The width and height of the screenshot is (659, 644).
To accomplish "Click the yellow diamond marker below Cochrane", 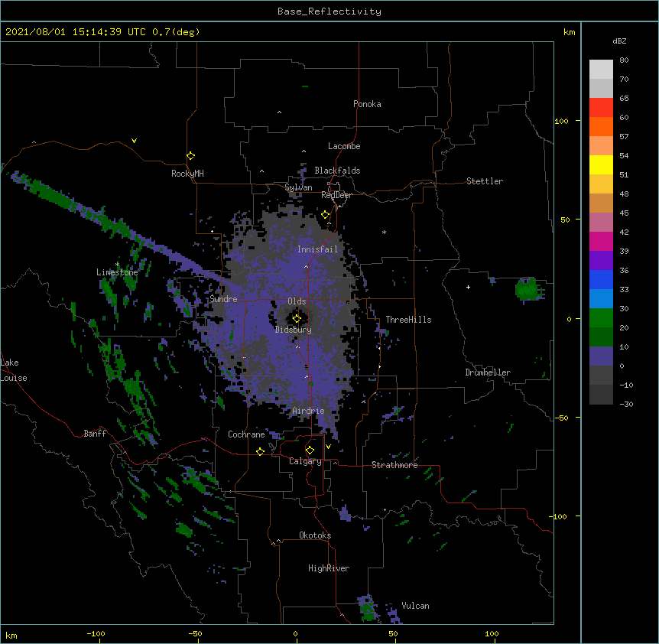I will [x=260, y=451].
